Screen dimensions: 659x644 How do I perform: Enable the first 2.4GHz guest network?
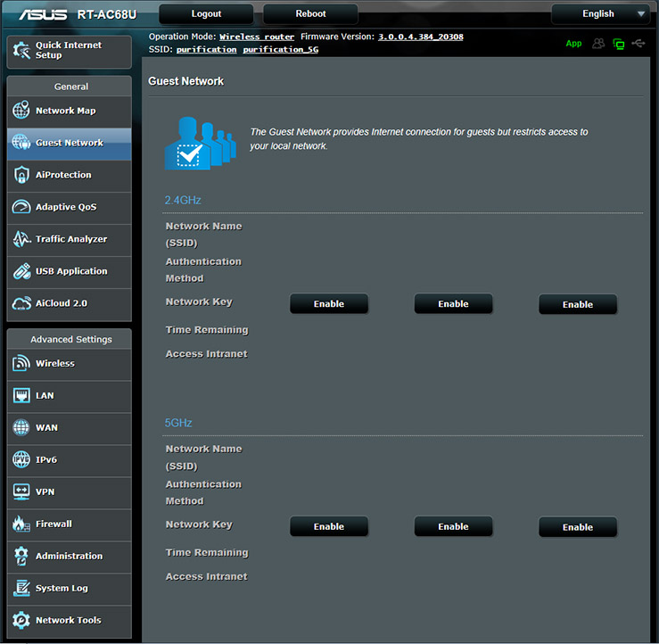coord(329,303)
